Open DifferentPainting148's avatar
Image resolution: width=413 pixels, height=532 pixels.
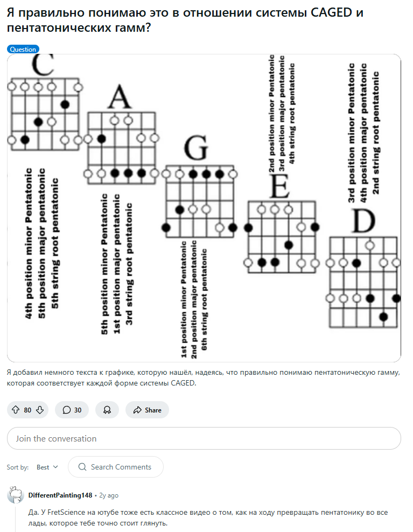tap(15, 495)
